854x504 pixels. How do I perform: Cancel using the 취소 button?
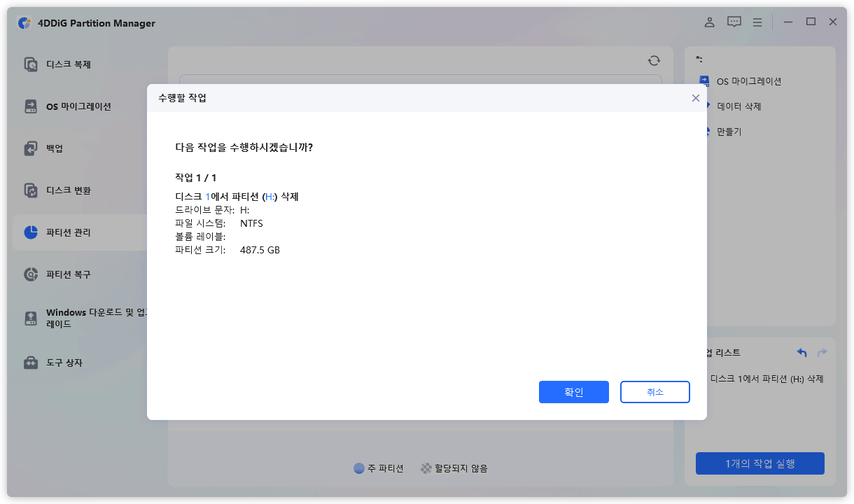654,392
